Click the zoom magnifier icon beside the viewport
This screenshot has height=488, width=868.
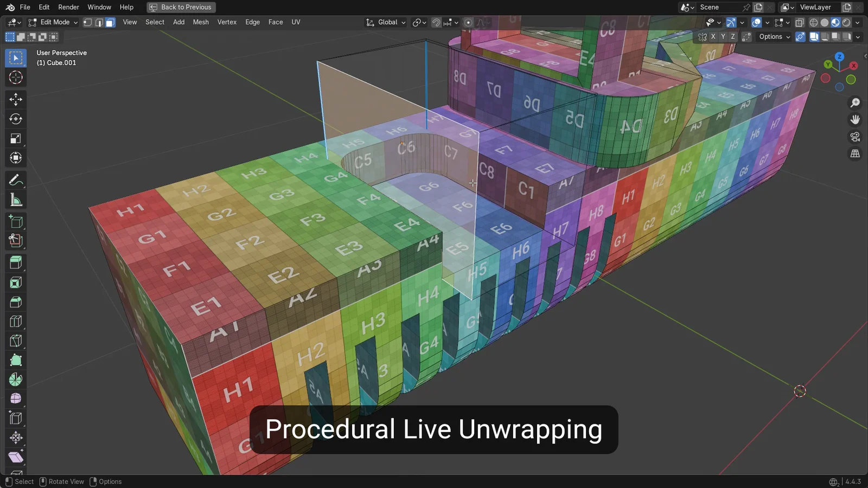[x=855, y=102]
